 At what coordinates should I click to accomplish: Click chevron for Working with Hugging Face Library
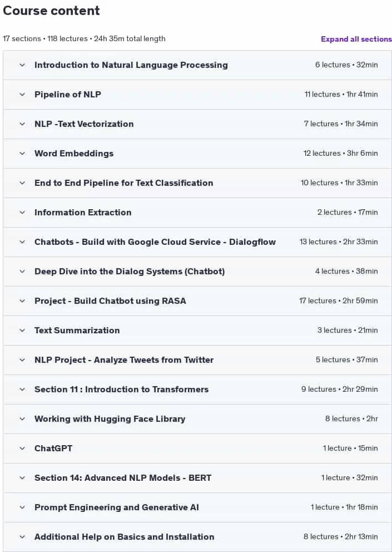[22, 419]
